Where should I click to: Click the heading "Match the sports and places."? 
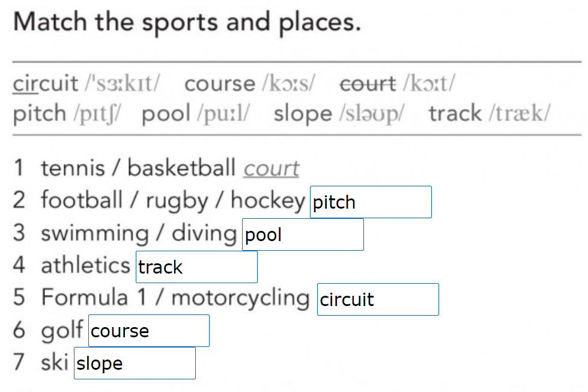187,23
